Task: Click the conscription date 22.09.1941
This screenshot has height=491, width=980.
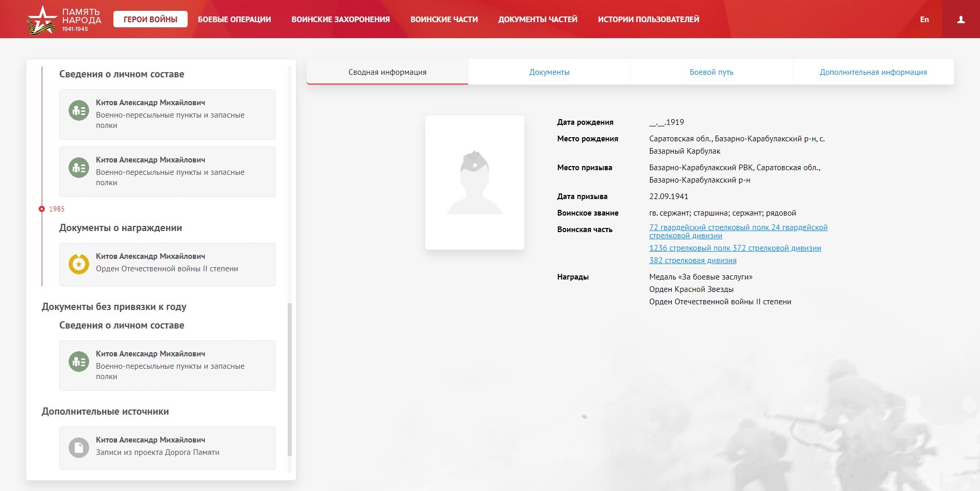Action: tap(669, 197)
